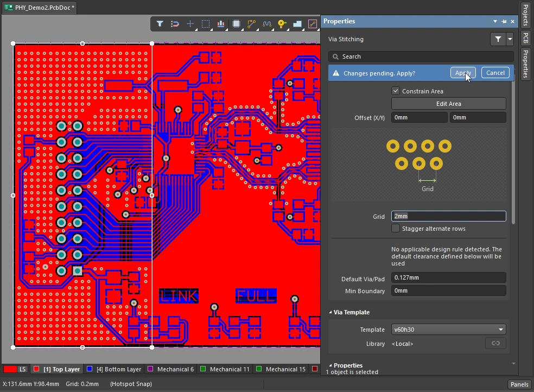The width and height of the screenshot is (534, 392).
Task: Open the Properties filter icon
Action: (x=497, y=39)
